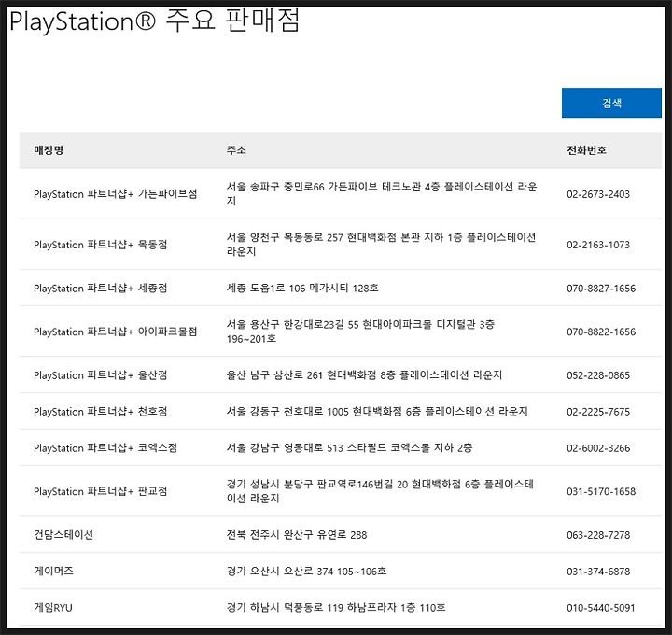
Task: Select store PlayStation 파트너샵+ 가든파이브점
Action: pyautogui.click(x=116, y=194)
